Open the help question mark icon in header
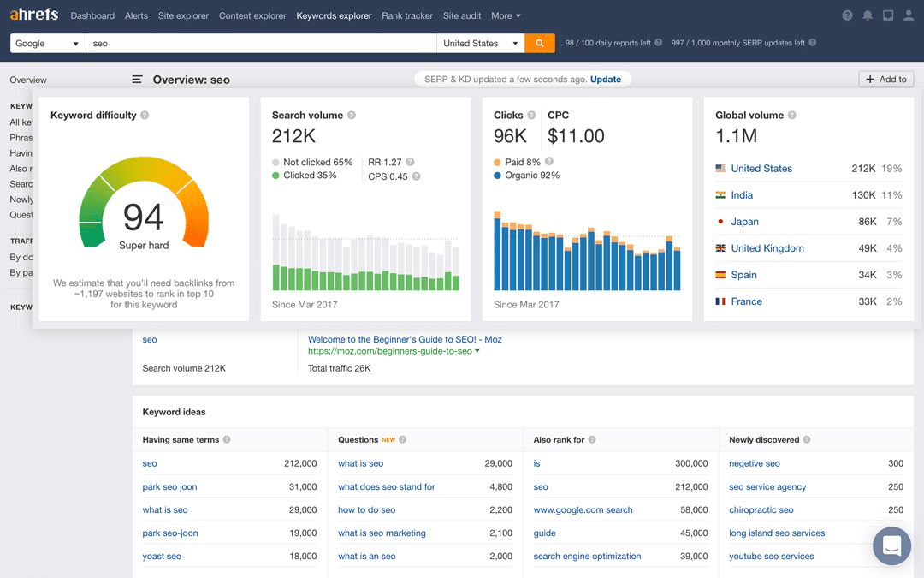Screen dimensions: 924x578 point(847,15)
